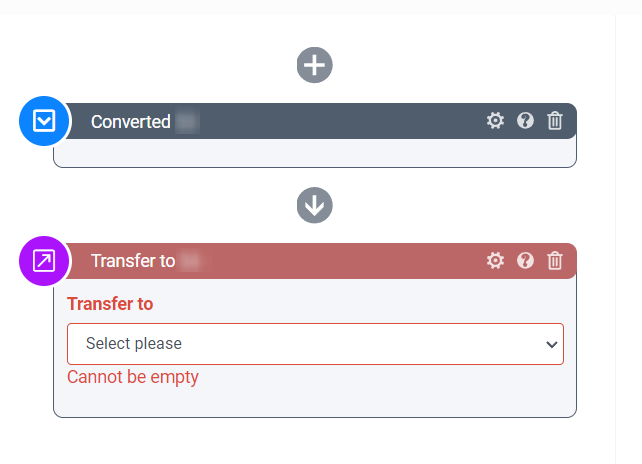Click the blurred text after Transfer to title
Screen dimensions: 642x464
pos(191,261)
